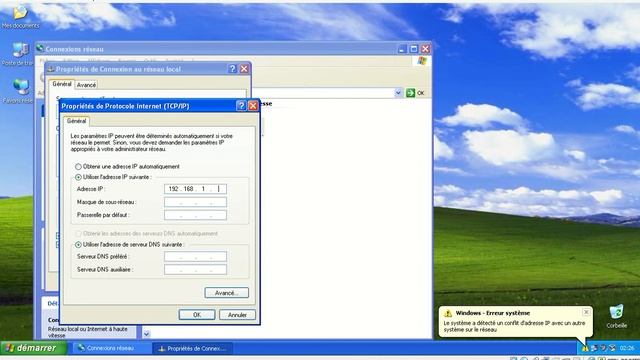
Task: Confirm TCP/IP settings with OK
Action: pos(197,315)
